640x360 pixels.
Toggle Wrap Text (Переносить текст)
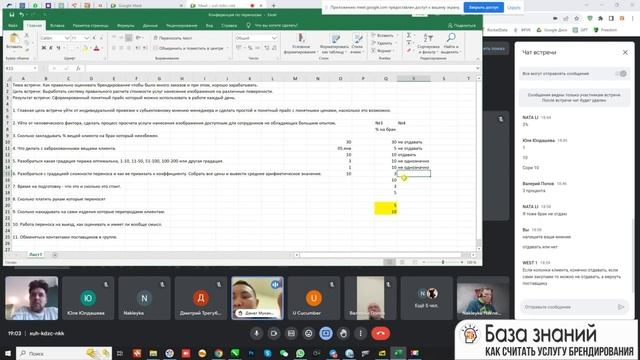click(x=173, y=38)
